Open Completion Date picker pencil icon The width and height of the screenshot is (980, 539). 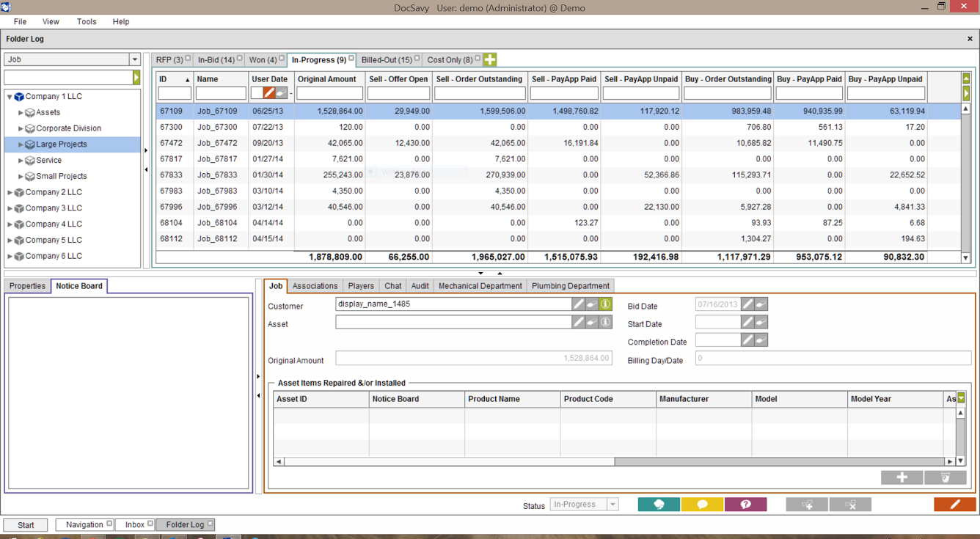[x=747, y=340]
